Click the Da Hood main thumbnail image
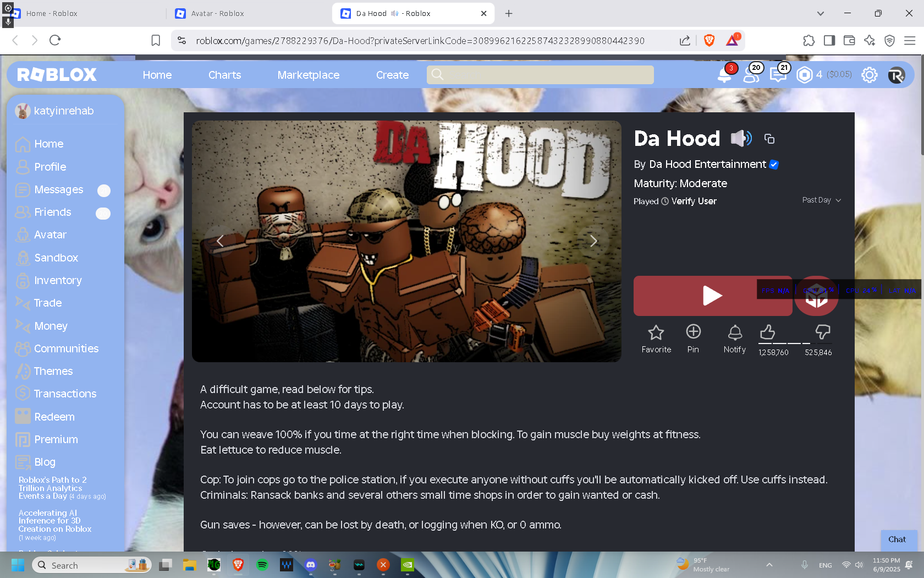924x578 pixels. pos(406,241)
